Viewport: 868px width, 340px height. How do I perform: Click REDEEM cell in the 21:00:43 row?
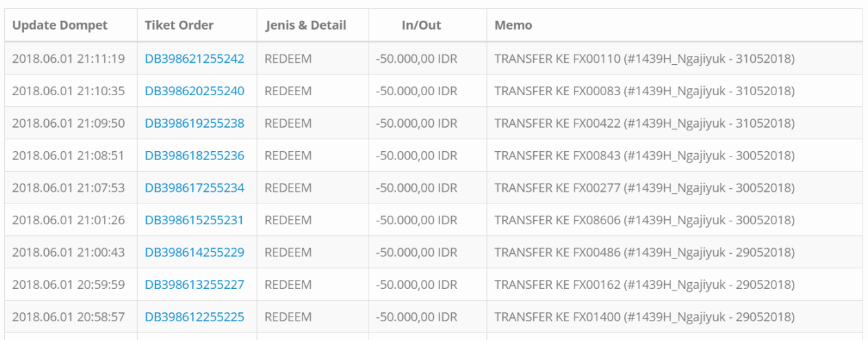[288, 252]
